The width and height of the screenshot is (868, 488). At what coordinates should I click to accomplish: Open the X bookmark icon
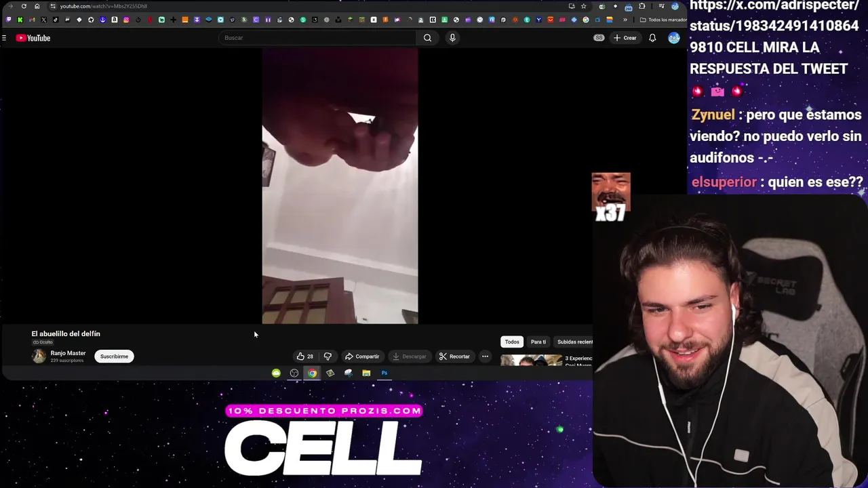(43, 20)
